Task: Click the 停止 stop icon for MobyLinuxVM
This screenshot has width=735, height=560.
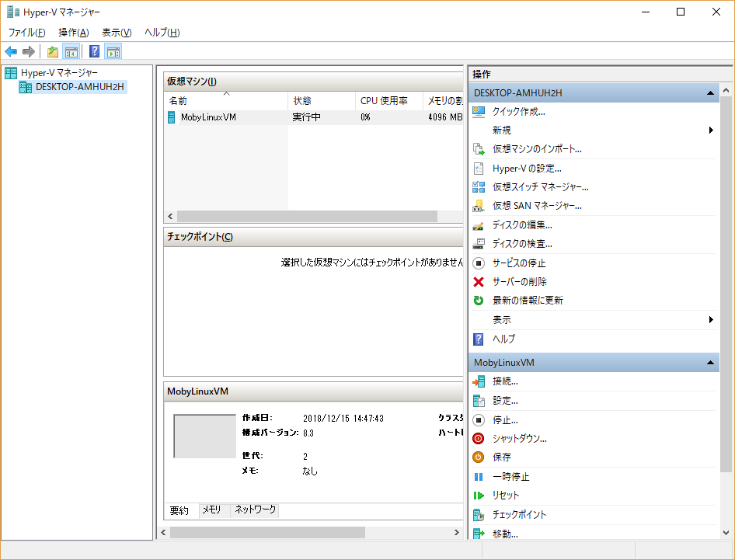Action: (478, 420)
